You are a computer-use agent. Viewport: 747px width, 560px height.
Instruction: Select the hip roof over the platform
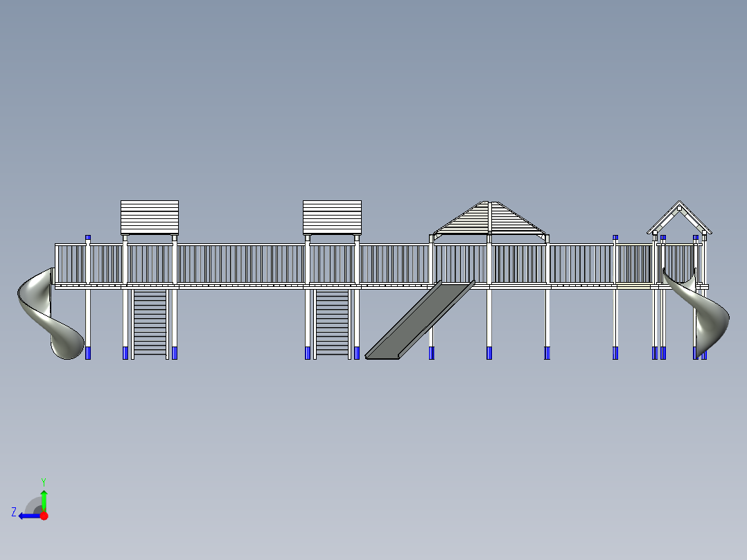(x=489, y=218)
